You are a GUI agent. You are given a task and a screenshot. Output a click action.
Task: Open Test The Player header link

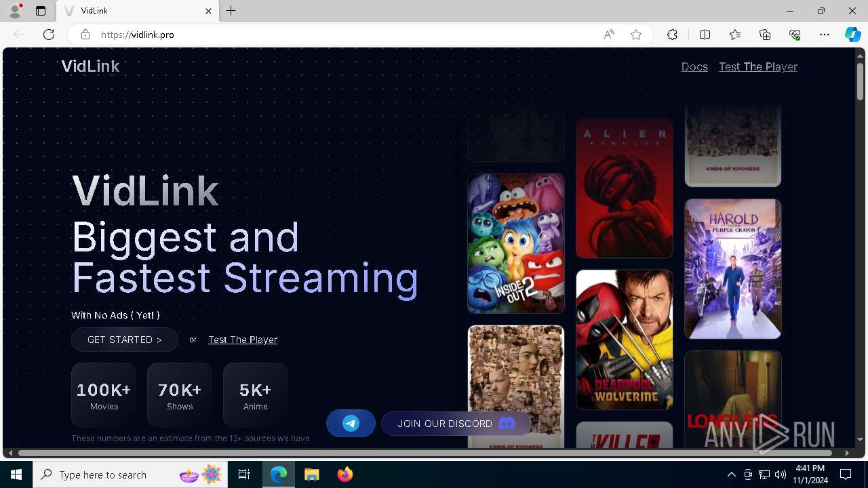coord(758,66)
